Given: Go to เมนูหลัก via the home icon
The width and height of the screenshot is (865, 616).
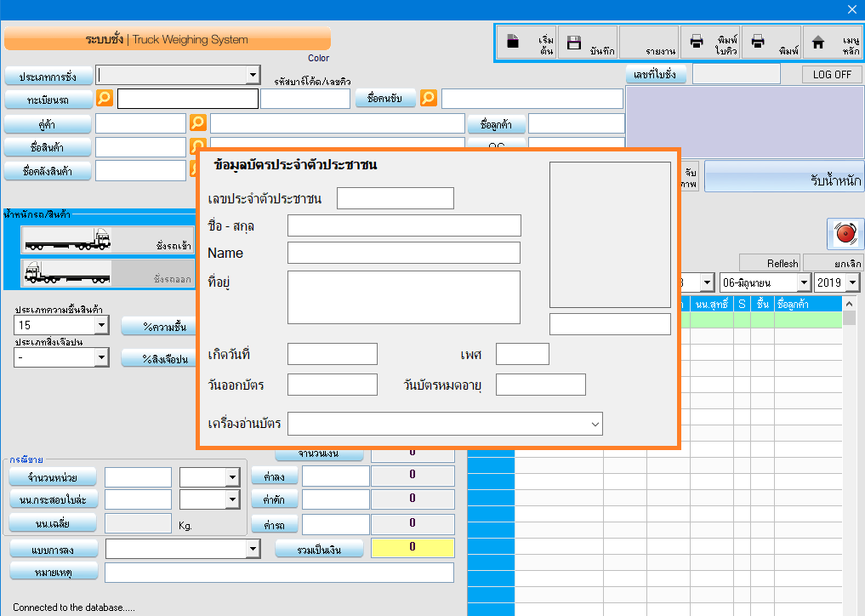Looking at the screenshot, I should tap(818, 42).
